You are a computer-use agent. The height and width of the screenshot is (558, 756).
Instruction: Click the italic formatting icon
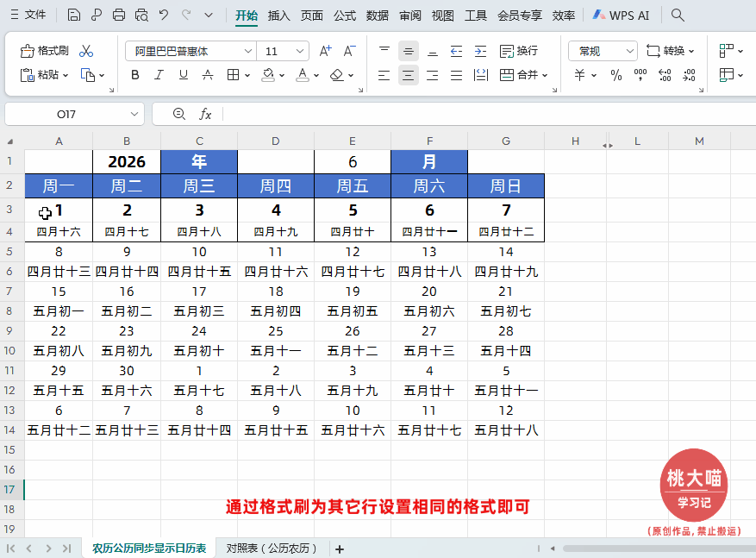click(x=159, y=76)
